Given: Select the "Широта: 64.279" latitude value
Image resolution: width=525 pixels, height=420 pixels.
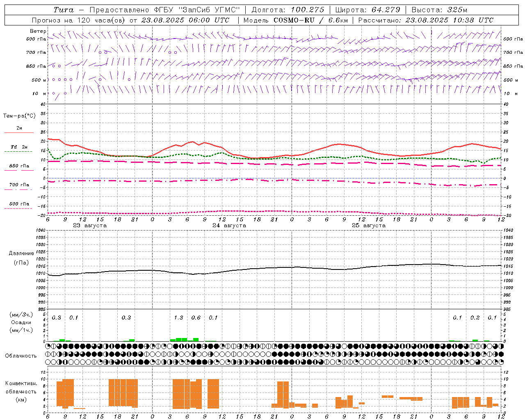Looking at the screenshot, I should click(x=367, y=10).
